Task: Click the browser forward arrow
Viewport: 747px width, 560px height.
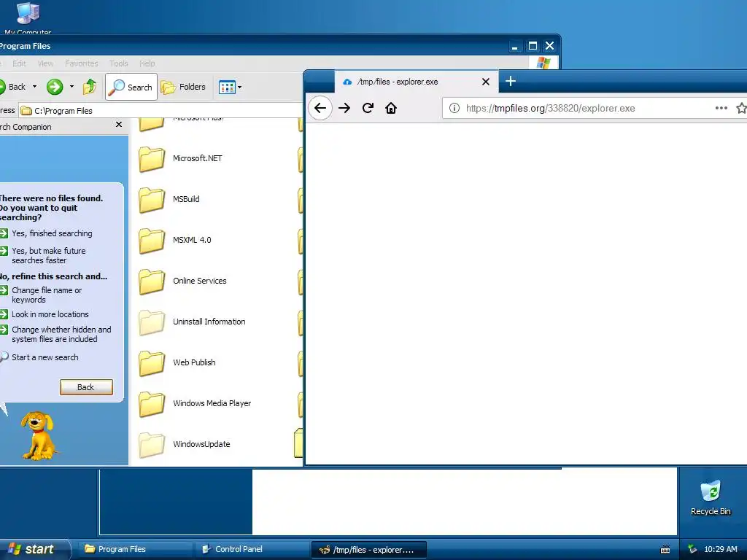Action: click(x=344, y=108)
